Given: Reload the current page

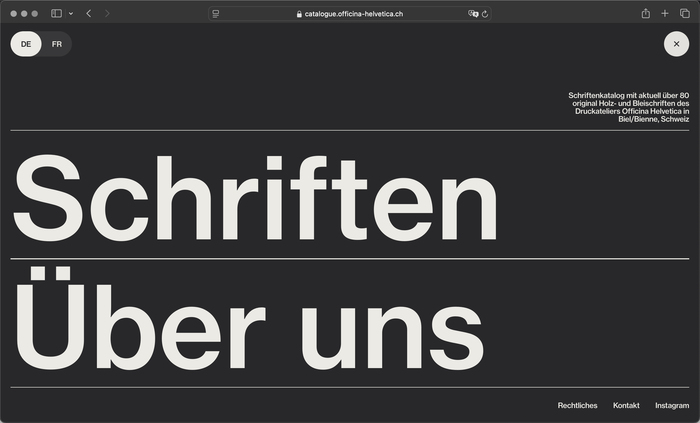Looking at the screenshot, I should pyautogui.click(x=485, y=14).
